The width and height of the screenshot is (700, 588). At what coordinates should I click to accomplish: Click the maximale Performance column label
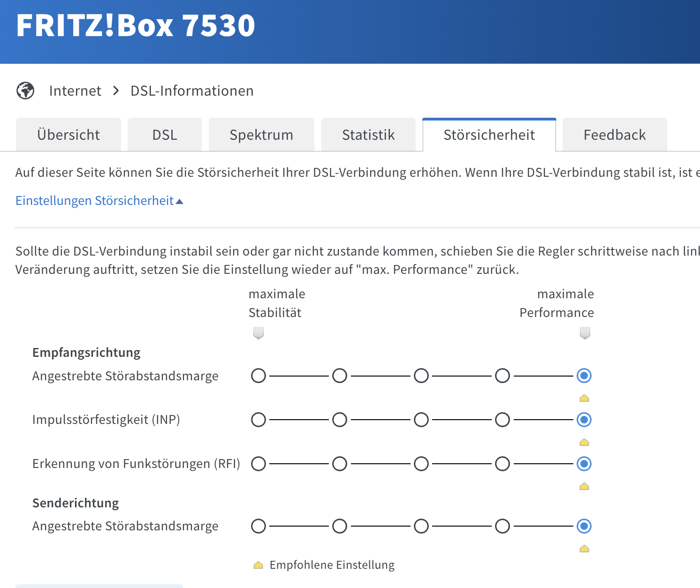[556, 303]
